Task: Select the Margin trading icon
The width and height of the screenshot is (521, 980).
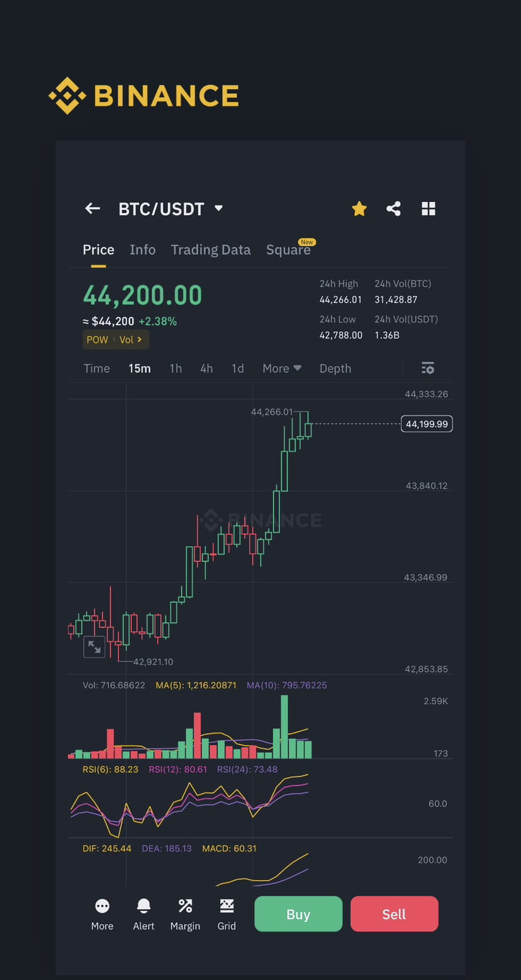Action: pyautogui.click(x=185, y=906)
